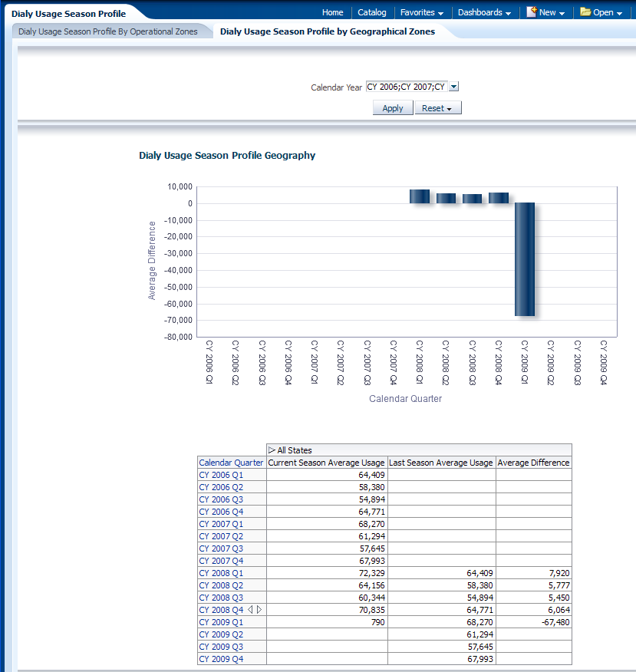
Task: Click the CY 2008 Q3 chart bar
Action: pyautogui.click(x=473, y=199)
